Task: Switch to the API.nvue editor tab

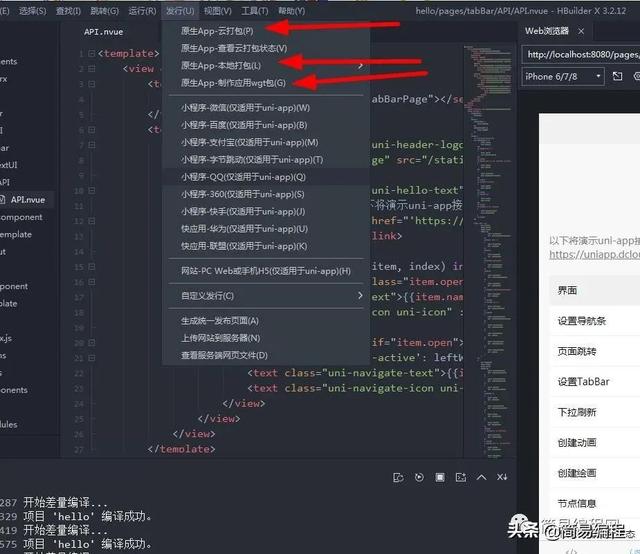Action: point(104,32)
